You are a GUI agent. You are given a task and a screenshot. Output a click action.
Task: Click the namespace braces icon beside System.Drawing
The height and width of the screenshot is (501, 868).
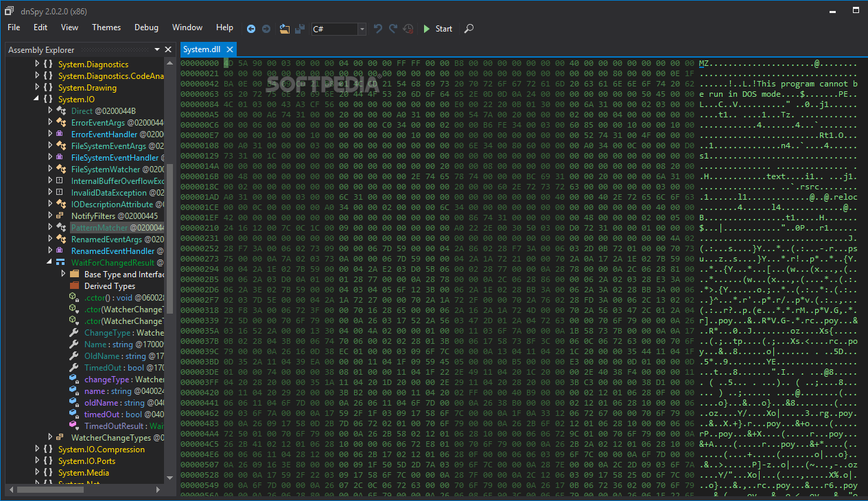point(48,88)
